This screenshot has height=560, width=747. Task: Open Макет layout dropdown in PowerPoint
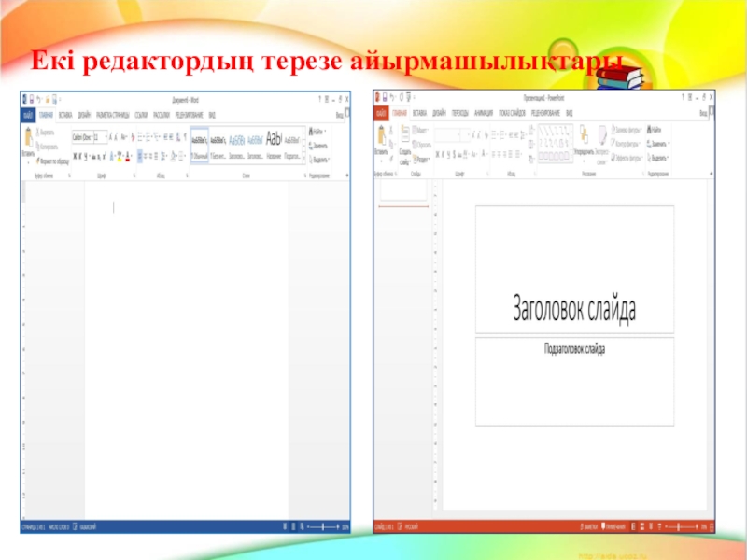coord(420,130)
